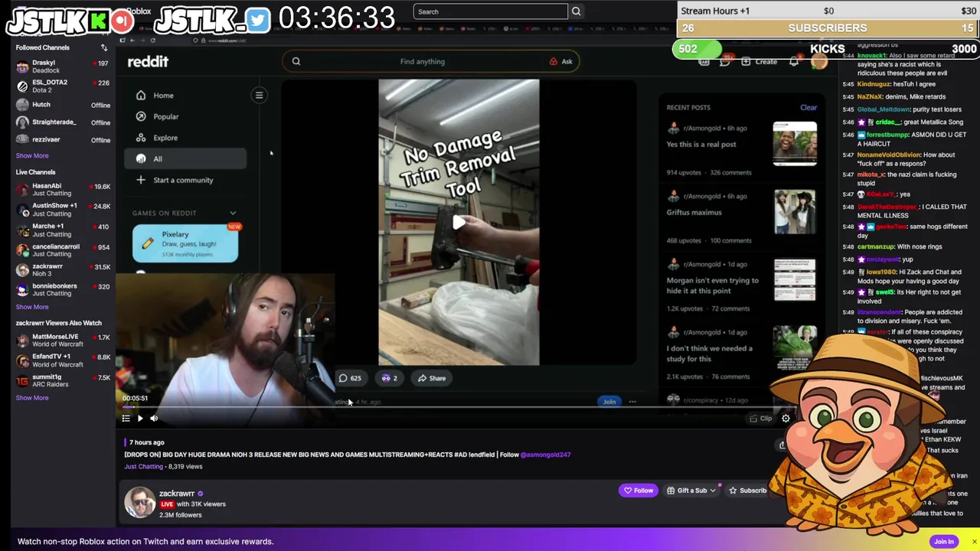Click the Share button on post

click(431, 378)
